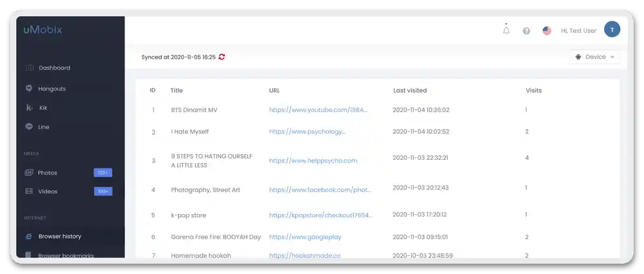Screen dimensions: 644x274
Task: Click the uMobix logo
Action: click(43, 30)
